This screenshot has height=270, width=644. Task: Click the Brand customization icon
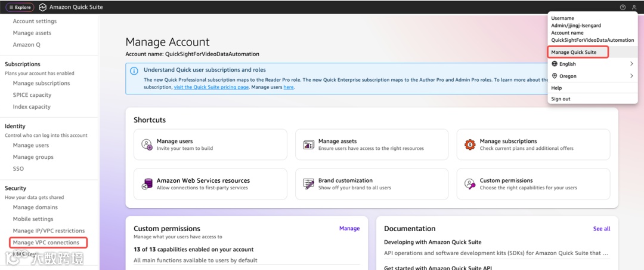(308, 184)
